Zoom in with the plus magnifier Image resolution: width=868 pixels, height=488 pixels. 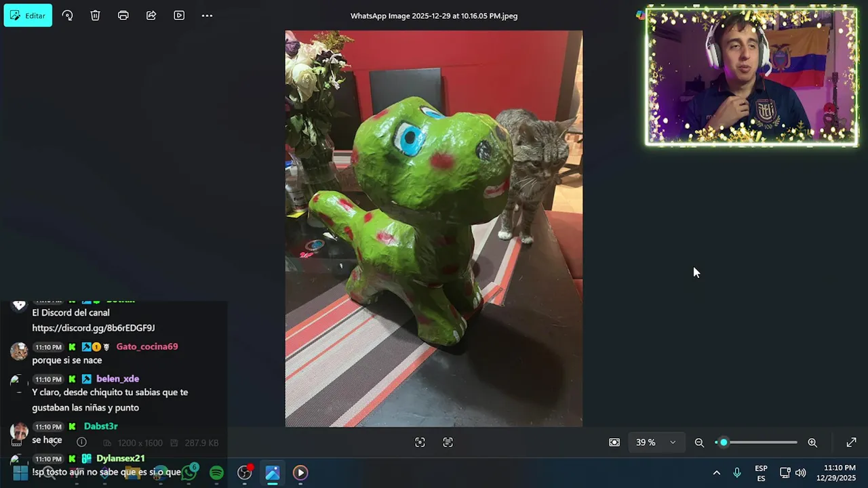point(812,443)
